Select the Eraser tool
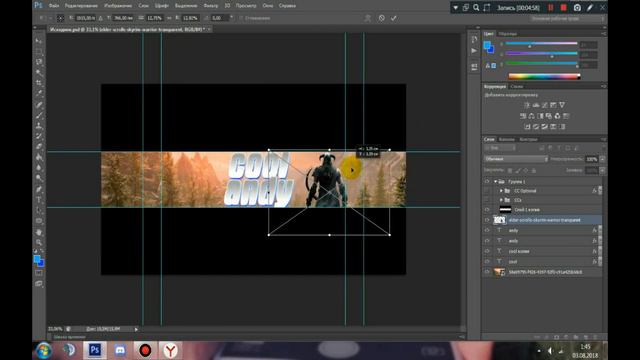Viewport: 640px width, 360px height. pos(39,147)
